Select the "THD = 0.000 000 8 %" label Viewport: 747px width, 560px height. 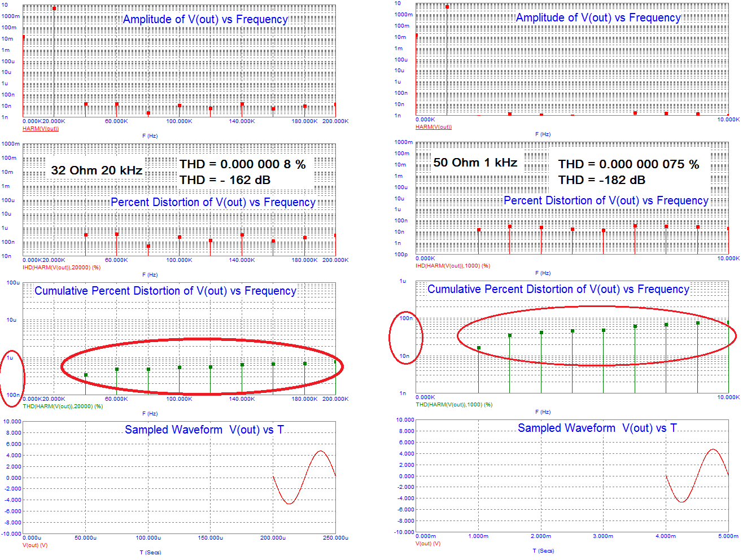click(243, 164)
